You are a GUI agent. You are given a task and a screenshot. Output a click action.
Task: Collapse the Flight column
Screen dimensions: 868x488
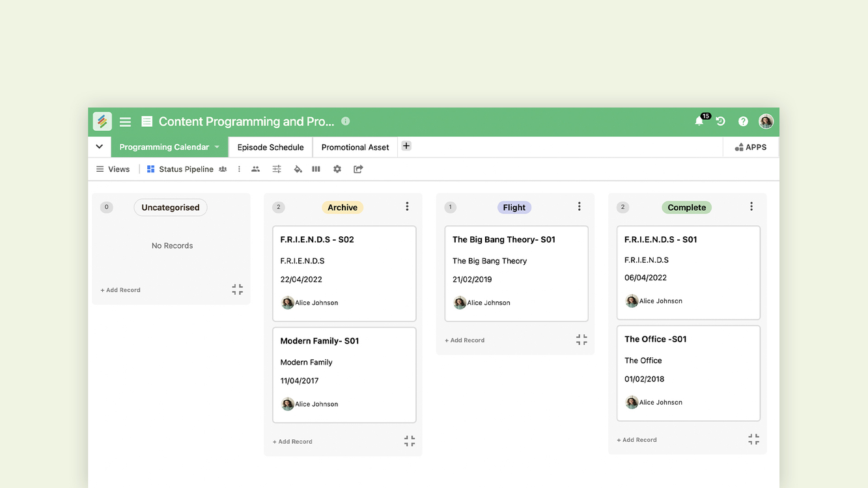point(581,340)
